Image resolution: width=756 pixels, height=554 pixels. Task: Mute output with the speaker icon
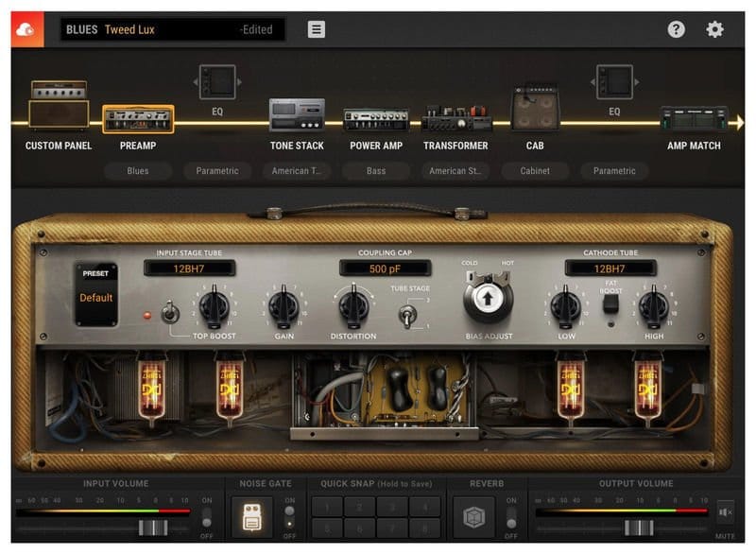click(x=725, y=512)
